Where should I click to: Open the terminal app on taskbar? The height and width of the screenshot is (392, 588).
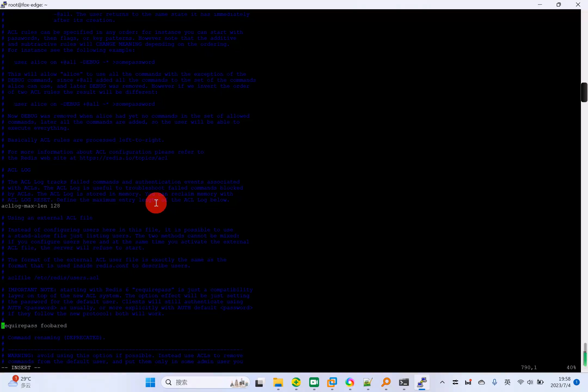(404, 382)
